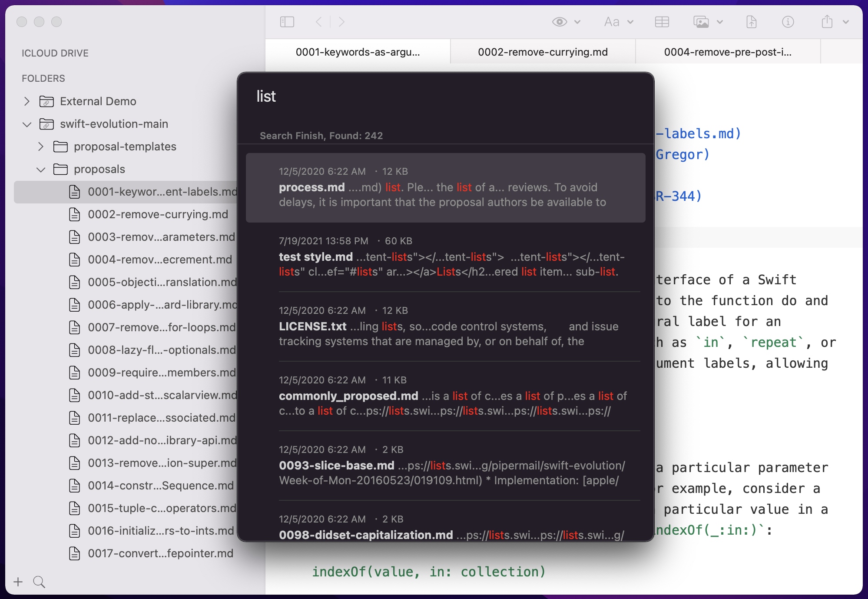Go back with the left arrow
This screenshot has width=868, height=599.
point(319,22)
